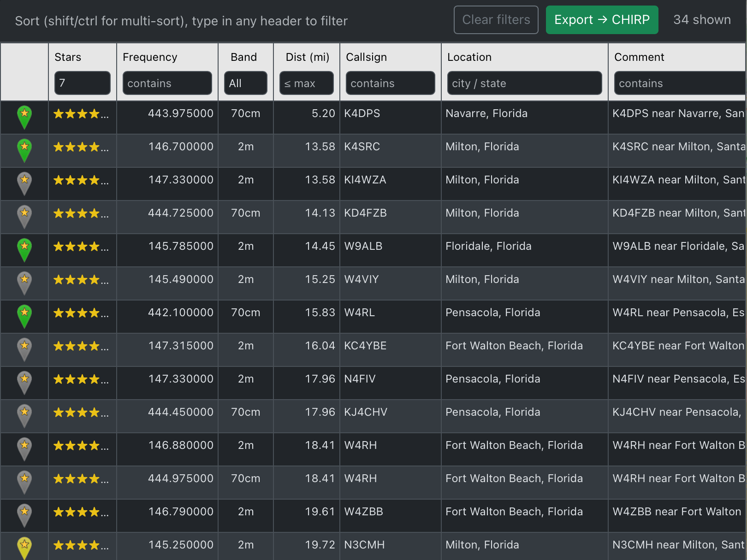This screenshot has height=560, width=747.
Task: Click the Location city / state filter
Action: (524, 83)
